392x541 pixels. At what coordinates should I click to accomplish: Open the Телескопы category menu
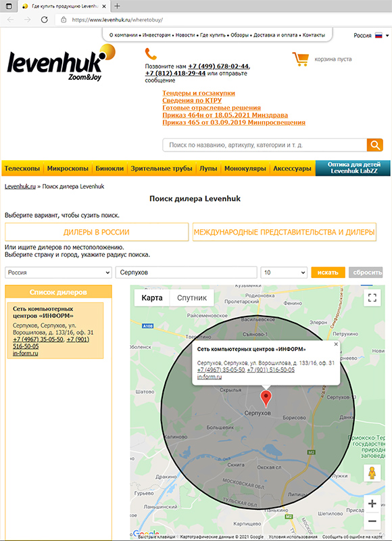[x=22, y=168]
